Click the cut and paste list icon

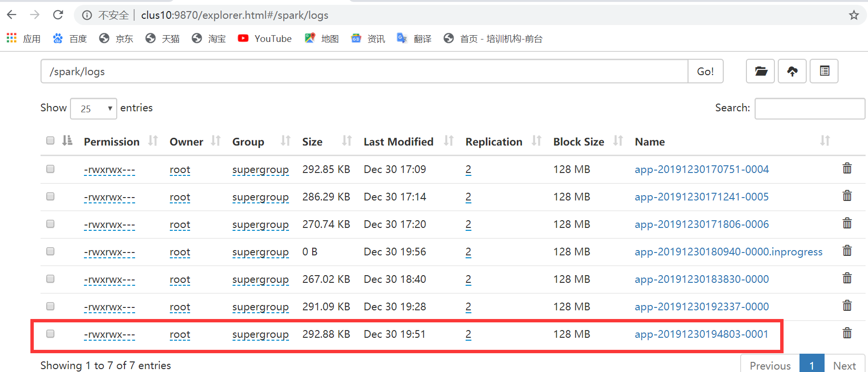click(x=824, y=71)
